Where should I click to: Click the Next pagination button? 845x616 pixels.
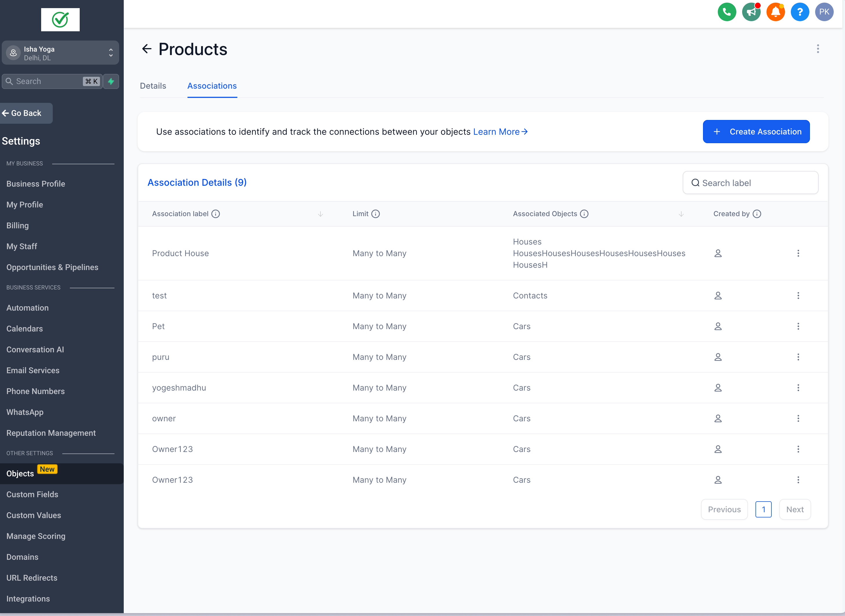795,509
